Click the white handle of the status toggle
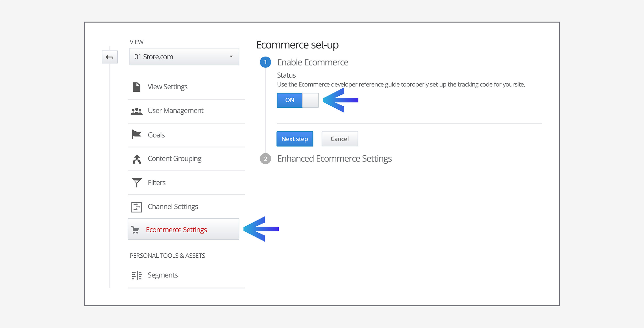This screenshot has width=644, height=328. pos(310,100)
